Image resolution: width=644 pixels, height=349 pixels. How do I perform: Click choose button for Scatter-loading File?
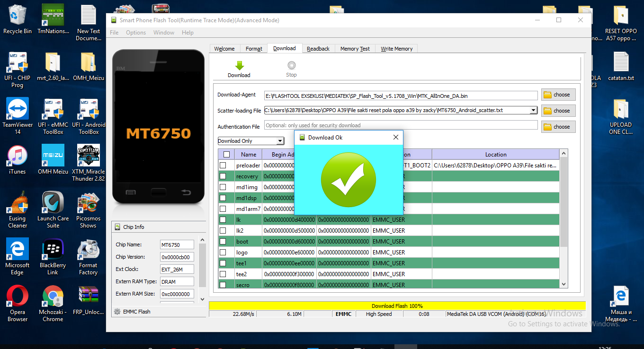coord(558,111)
